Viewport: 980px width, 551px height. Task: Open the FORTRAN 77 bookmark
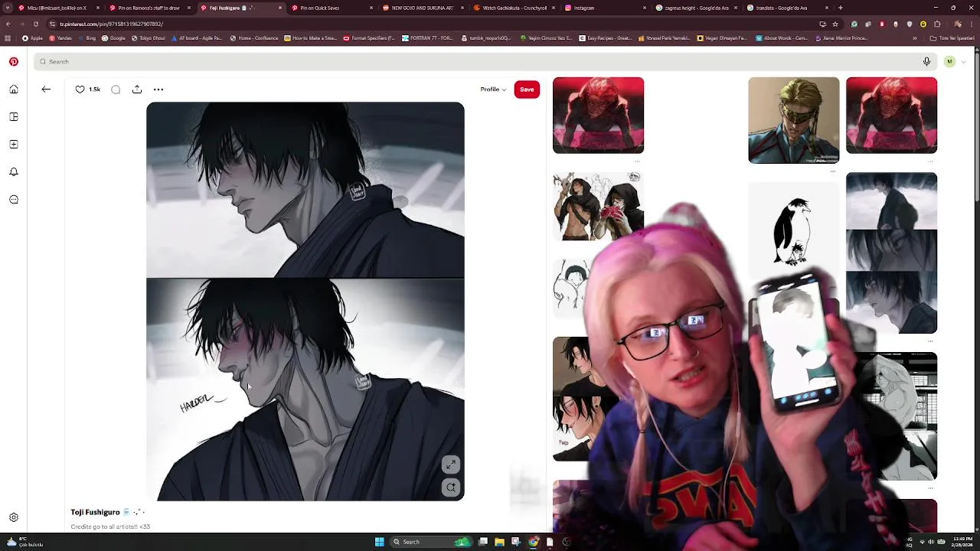[429, 38]
